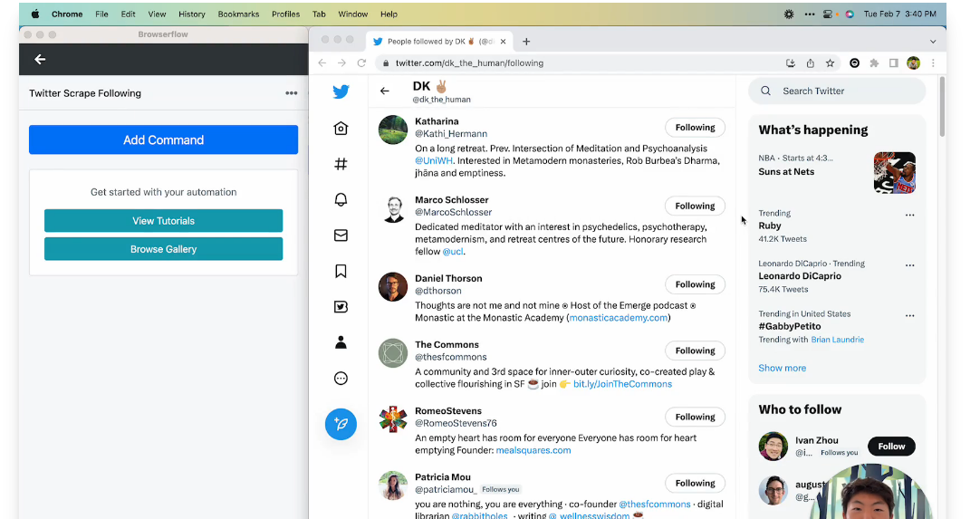
Task: Open the Profiles menu
Action: click(285, 14)
